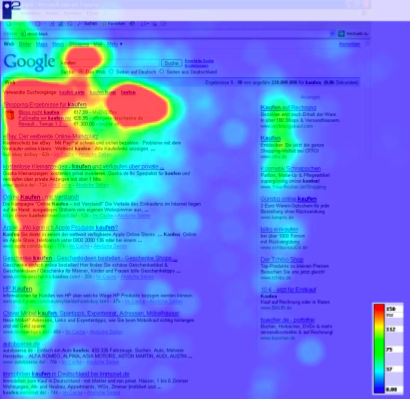Click the Google search input field
Screen dimensions: 410x399
(x=109, y=63)
